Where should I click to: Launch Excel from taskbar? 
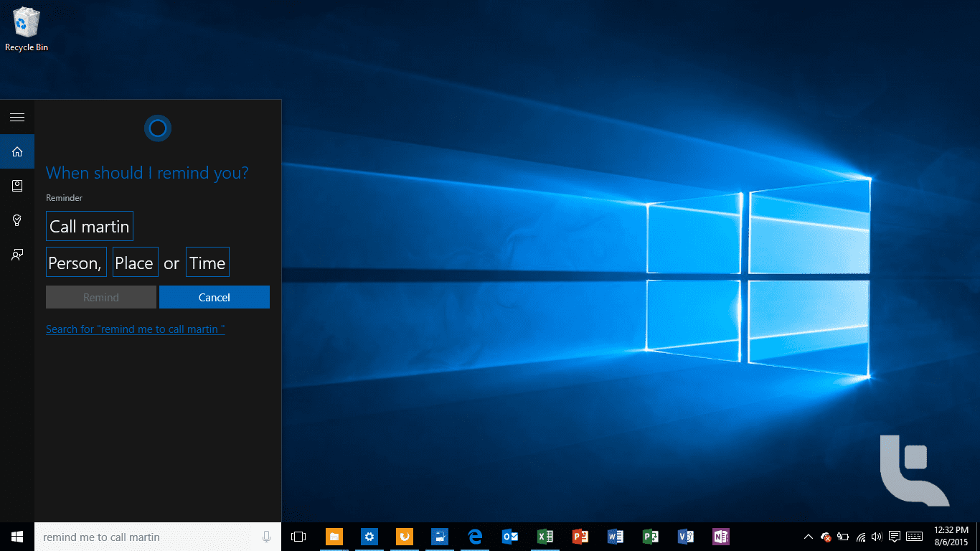click(x=545, y=537)
